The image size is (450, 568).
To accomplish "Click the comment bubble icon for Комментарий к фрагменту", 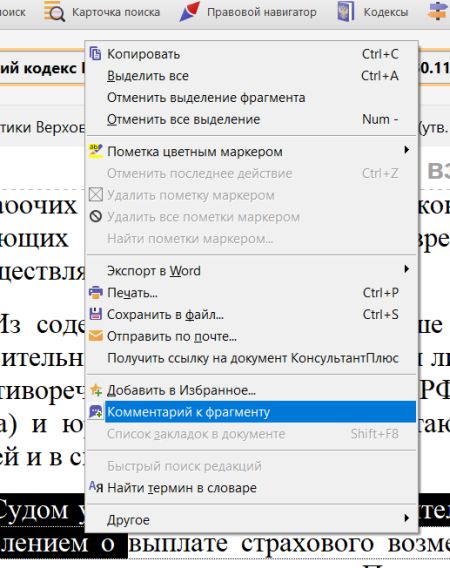I will [x=96, y=412].
